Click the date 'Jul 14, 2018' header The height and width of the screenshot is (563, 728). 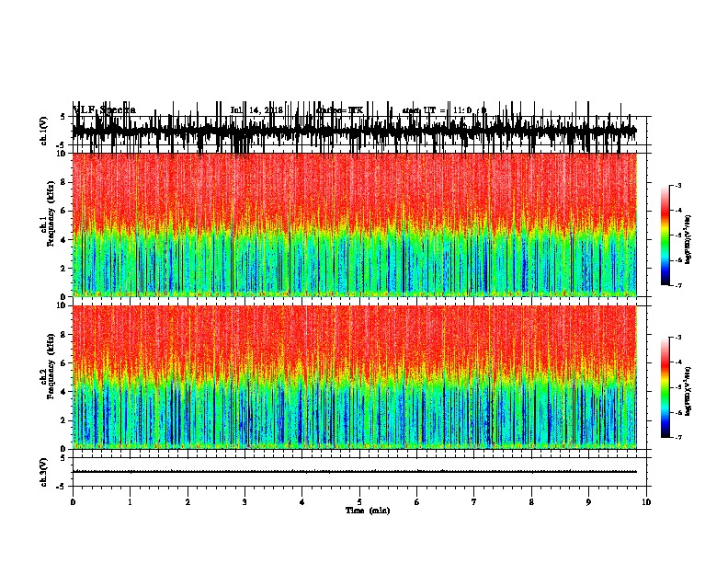(256, 110)
